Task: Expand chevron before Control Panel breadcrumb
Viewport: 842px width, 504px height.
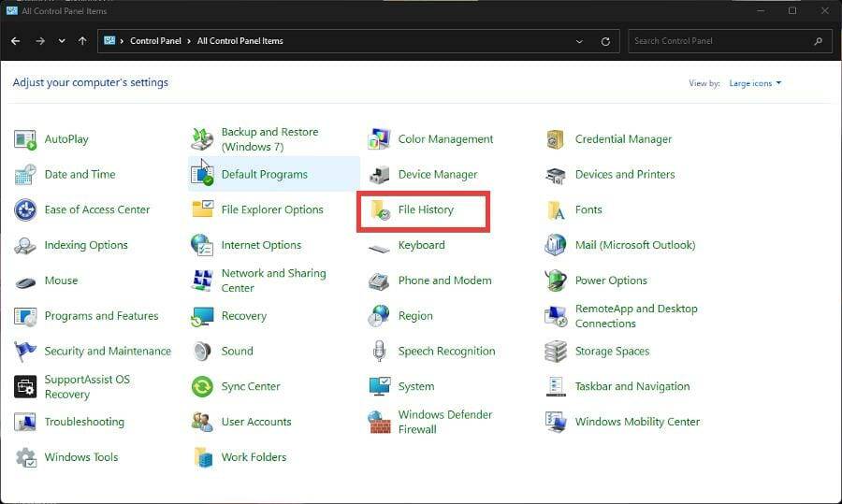Action: pos(122,41)
